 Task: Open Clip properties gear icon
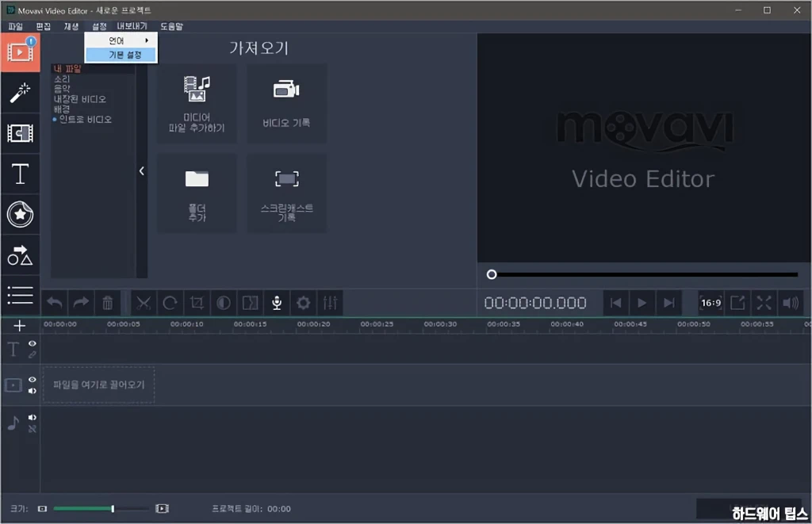304,303
